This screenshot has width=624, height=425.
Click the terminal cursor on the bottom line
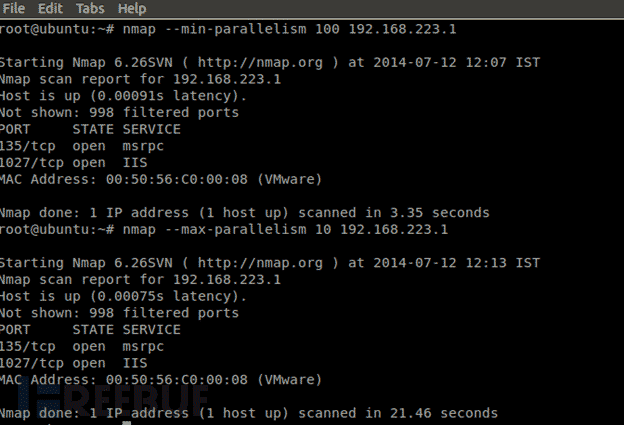coord(125,422)
